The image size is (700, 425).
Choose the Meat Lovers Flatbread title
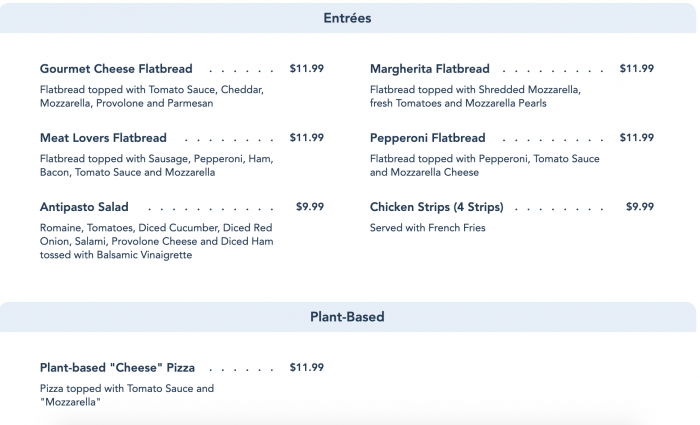[x=103, y=138]
